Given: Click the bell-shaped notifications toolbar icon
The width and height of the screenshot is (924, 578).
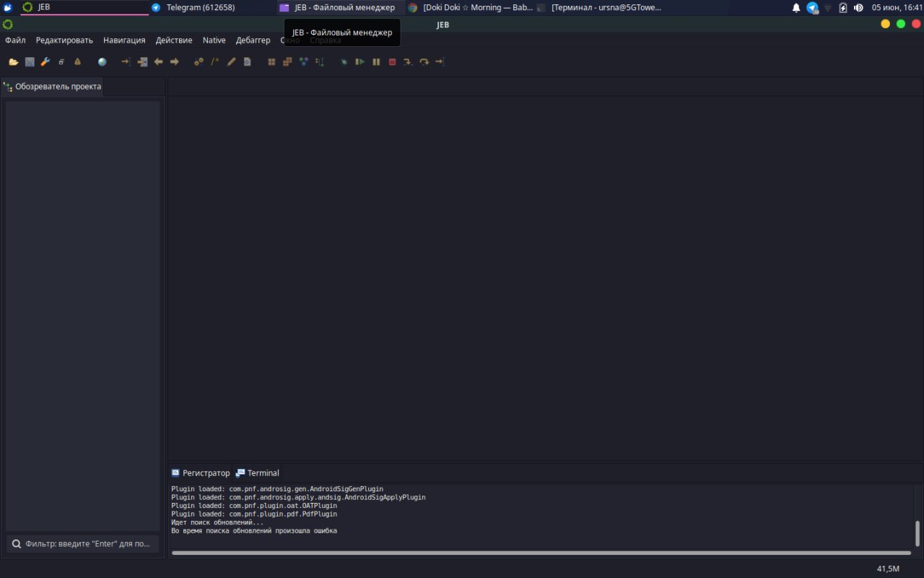Looking at the screenshot, I should point(77,62).
